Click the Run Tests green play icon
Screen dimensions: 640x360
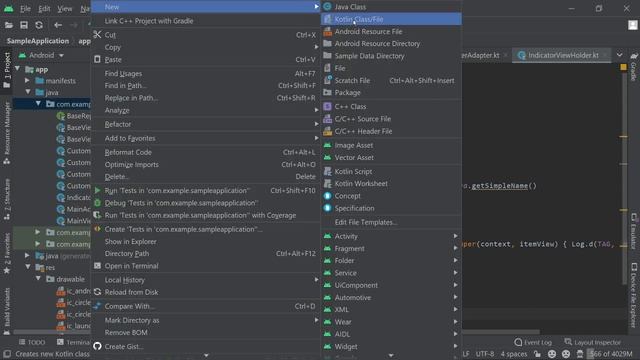[97, 191]
